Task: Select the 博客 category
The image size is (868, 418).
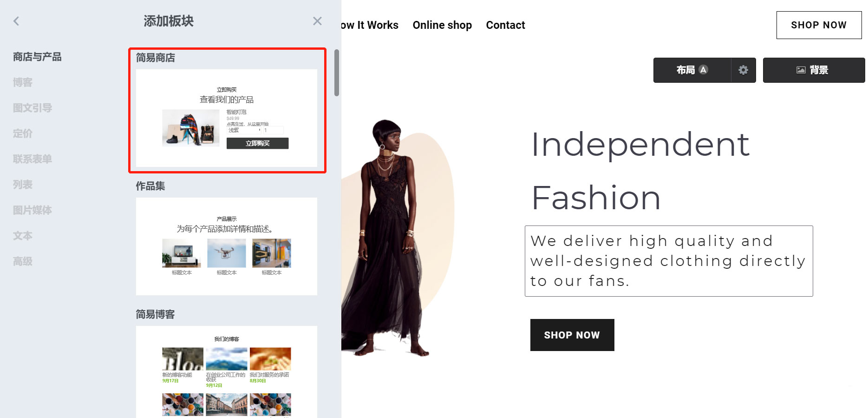Action: pos(23,82)
